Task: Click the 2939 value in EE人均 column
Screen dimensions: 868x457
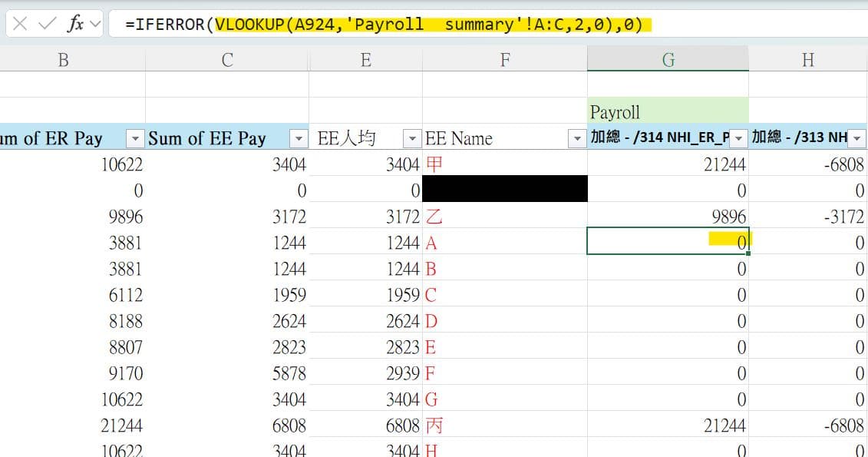Action: coord(402,373)
